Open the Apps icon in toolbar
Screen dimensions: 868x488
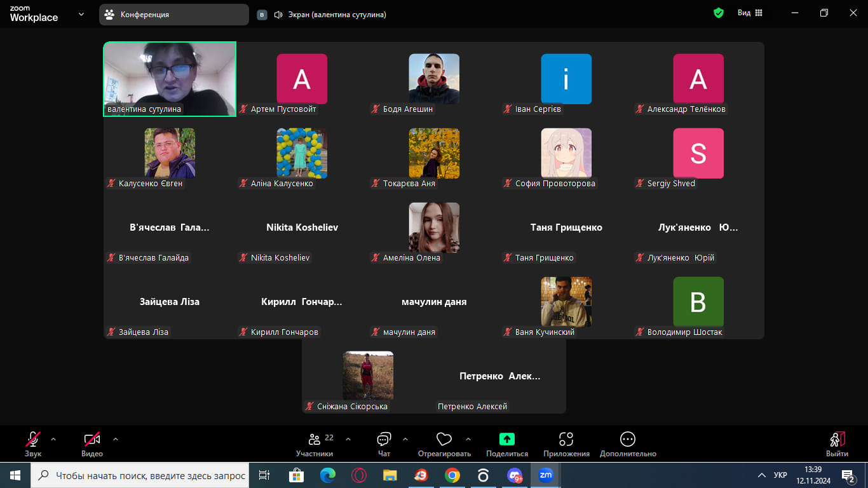tap(566, 439)
